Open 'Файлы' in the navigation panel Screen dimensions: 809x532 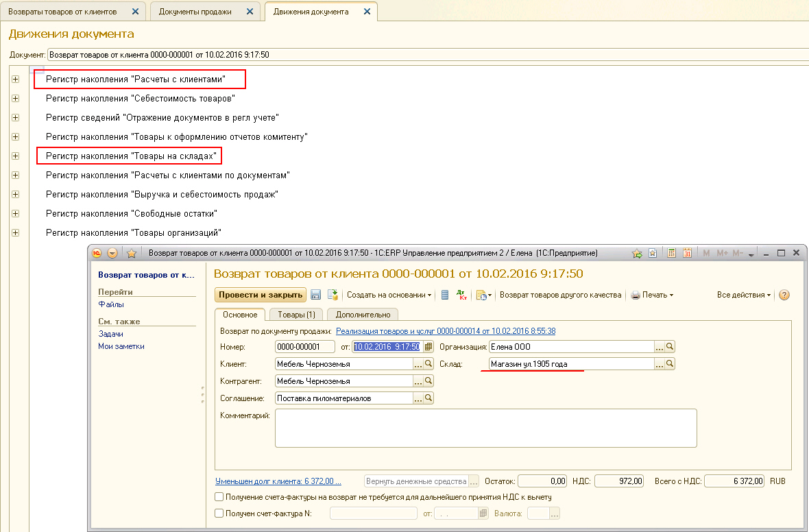tap(111, 304)
